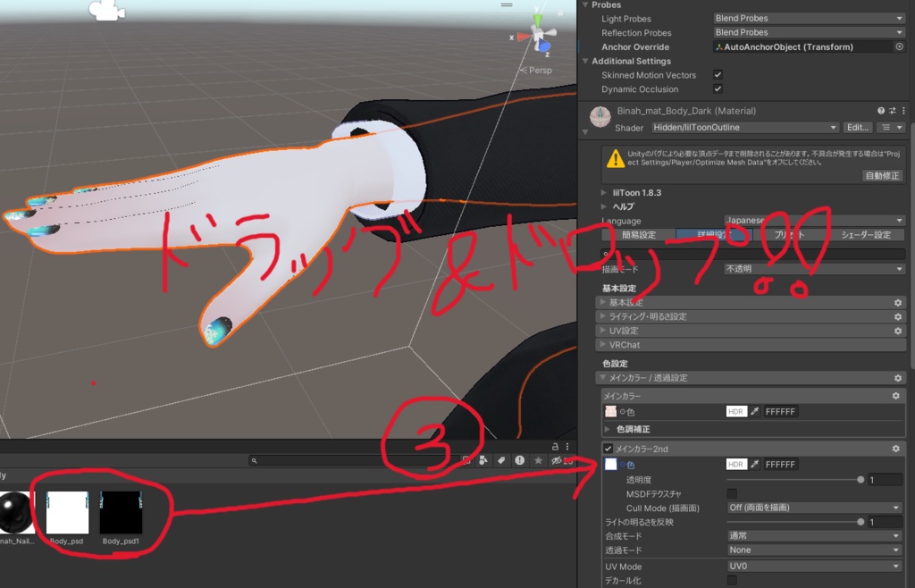Screen dimensions: 915x588
Task: Click Search by Type icon in Project panel
Action: click(483, 460)
